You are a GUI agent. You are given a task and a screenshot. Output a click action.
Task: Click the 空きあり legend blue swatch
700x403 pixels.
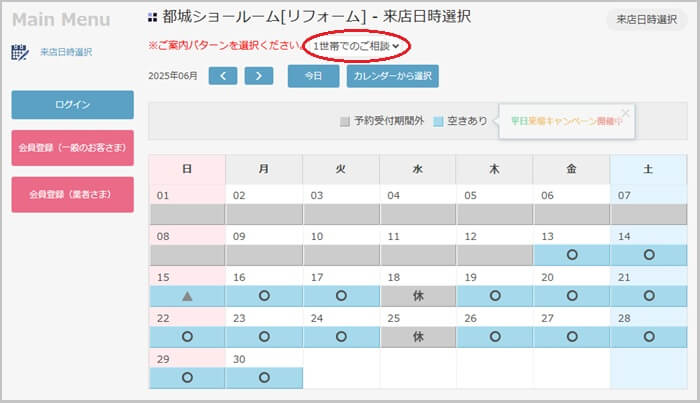438,121
